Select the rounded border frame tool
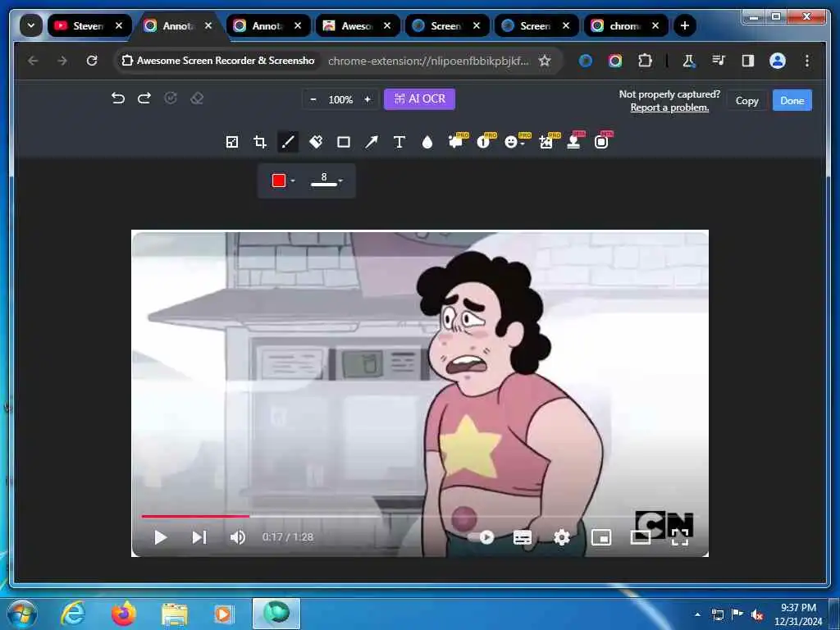The height and width of the screenshot is (630, 840). click(603, 141)
